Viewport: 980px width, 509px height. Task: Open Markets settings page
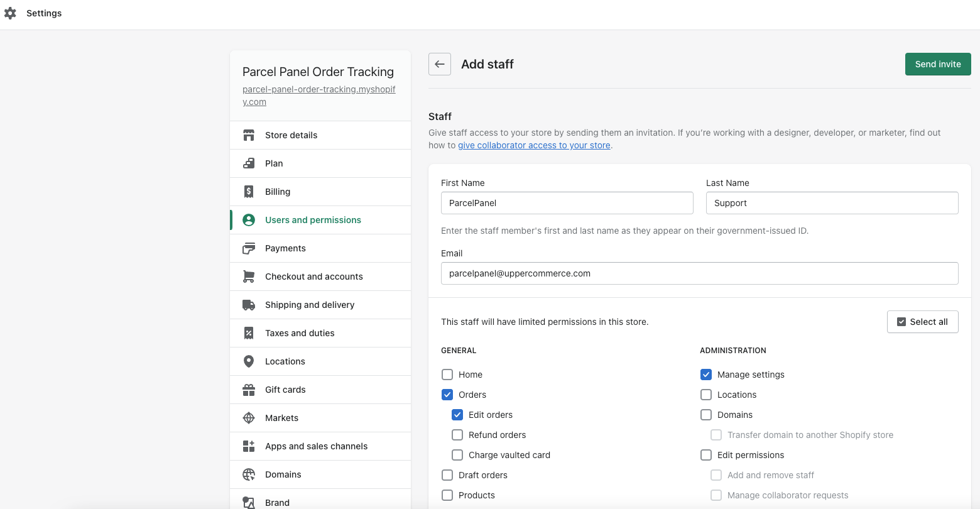[x=320, y=418]
